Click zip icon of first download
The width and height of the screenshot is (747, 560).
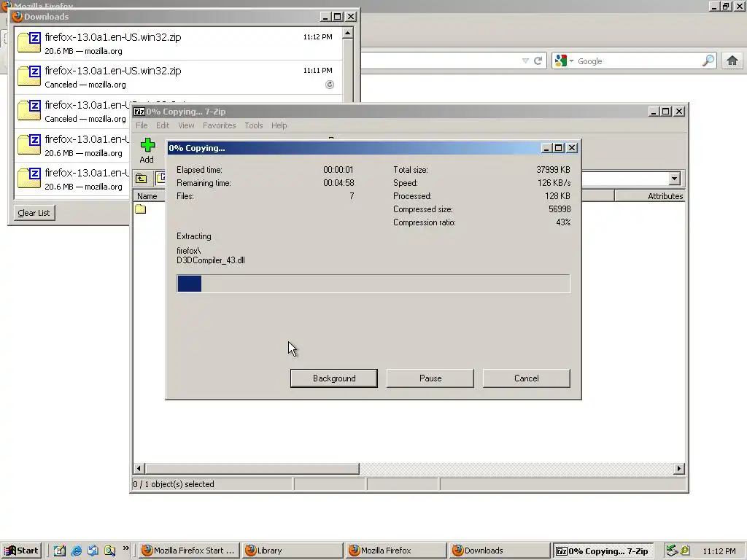[x=29, y=42]
